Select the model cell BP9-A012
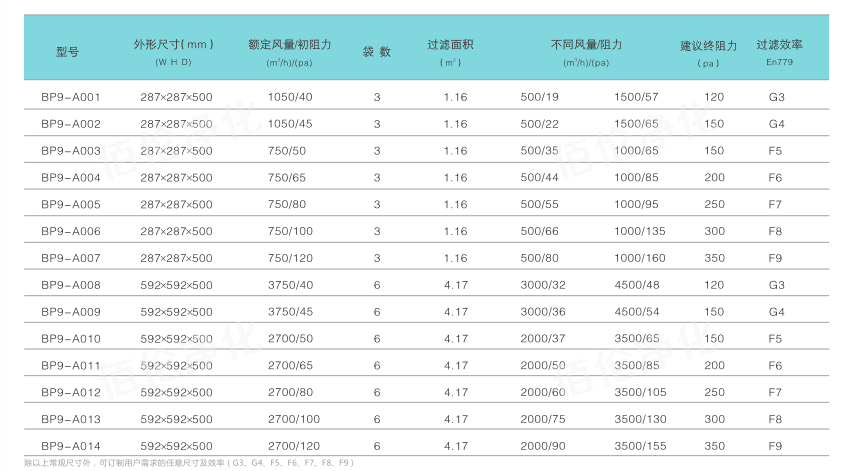The image size is (854, 471). [71, 392]
